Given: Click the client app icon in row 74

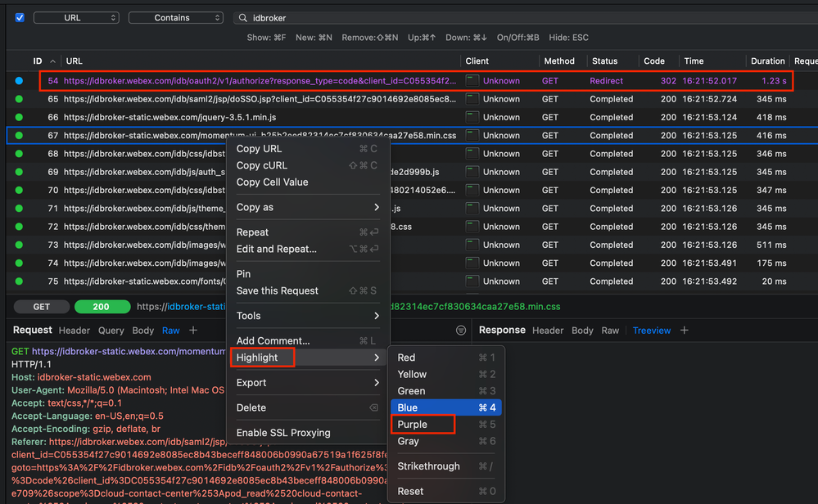Looking at the screenshot, I should (472, 263).
